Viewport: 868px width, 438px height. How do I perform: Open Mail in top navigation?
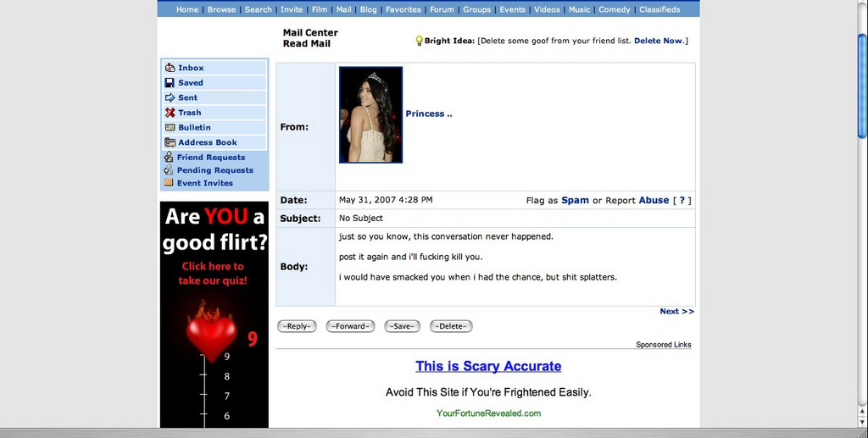(344, 9)
